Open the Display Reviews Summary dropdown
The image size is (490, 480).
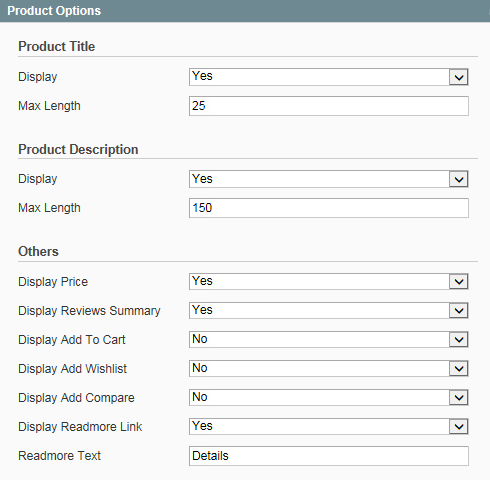pos(329,311)
